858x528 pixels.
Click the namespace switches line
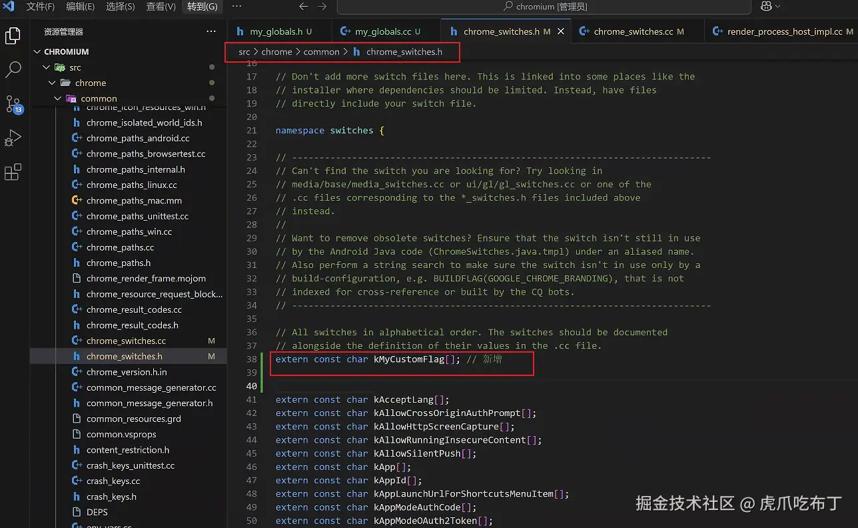click(x=329, y=131)
